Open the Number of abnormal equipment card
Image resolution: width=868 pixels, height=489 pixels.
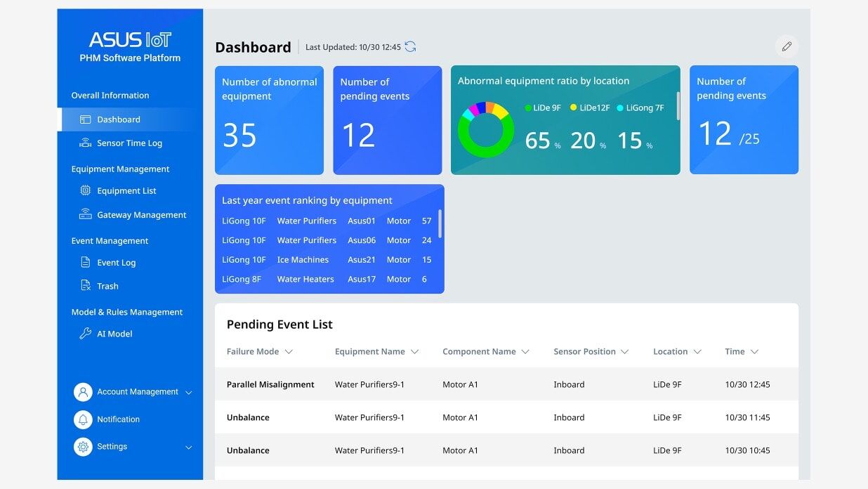pyautogui.click(x=269, y=120)
